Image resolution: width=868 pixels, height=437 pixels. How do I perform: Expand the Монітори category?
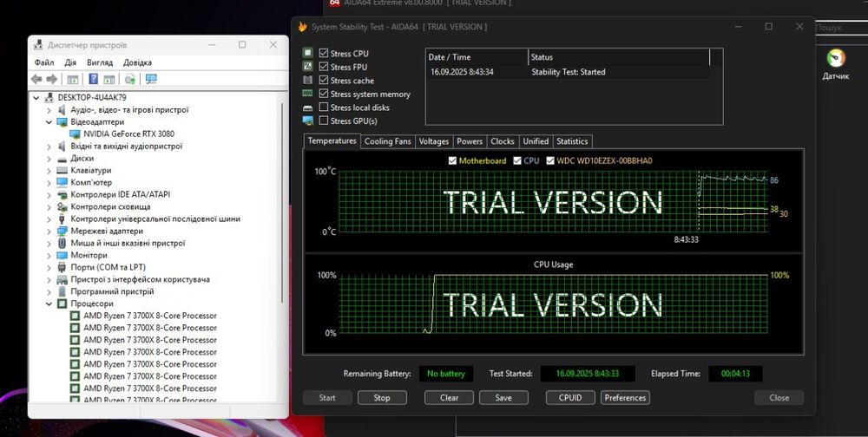pyautogui.click(x=49, y=255)
